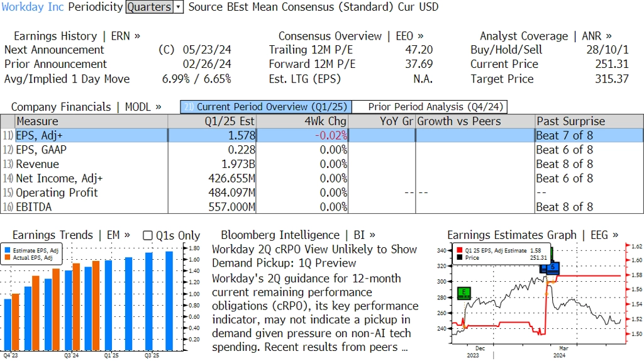The width and height of the screenshot is (644, 361).
Task: Select the Operating Profit row
Action: coord(322,193)
